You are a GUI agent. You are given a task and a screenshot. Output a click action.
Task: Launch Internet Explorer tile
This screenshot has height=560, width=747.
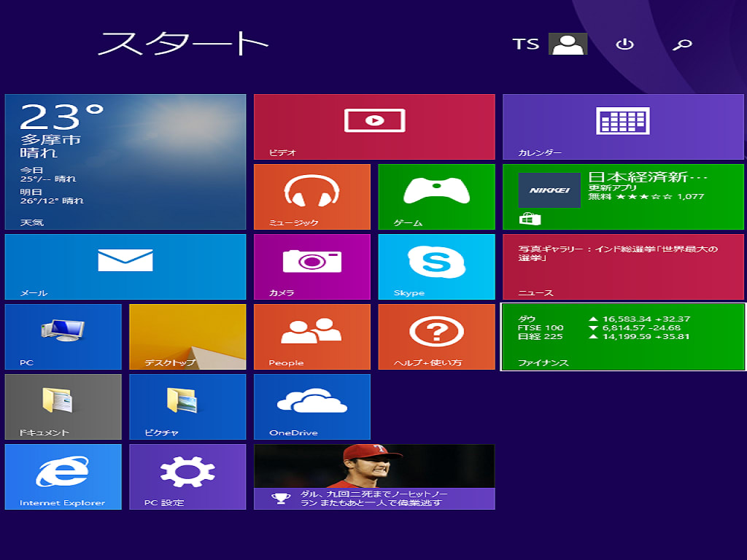pos(63,477)
